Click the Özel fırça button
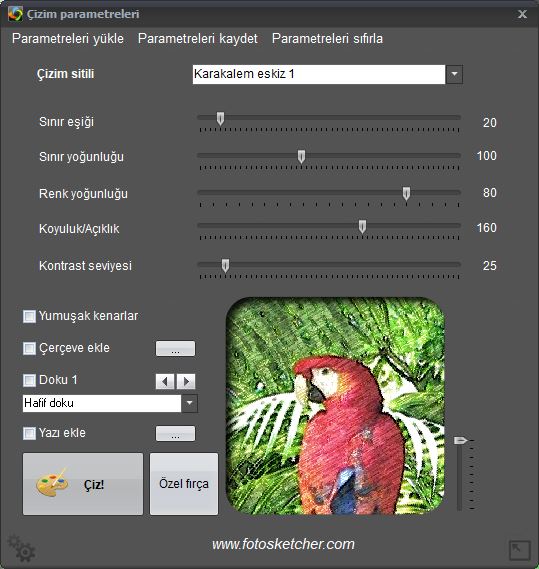Screen dimensions: 539x569 [184, 484]
